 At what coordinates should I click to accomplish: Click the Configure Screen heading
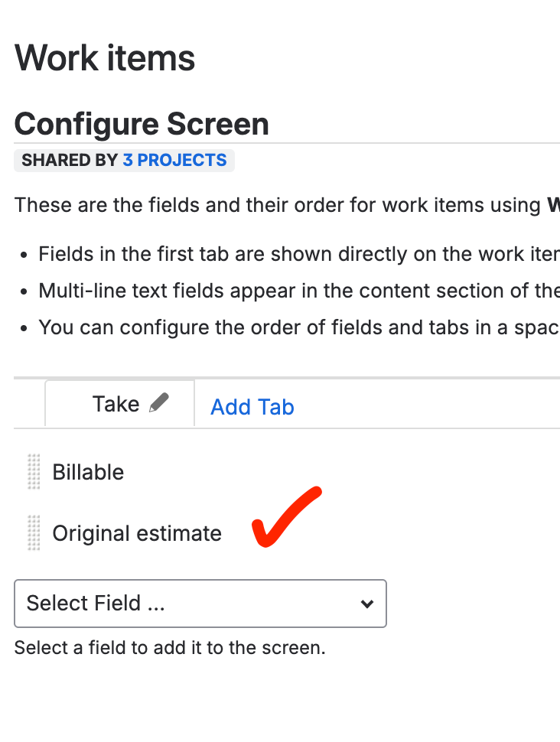[142, 124]
